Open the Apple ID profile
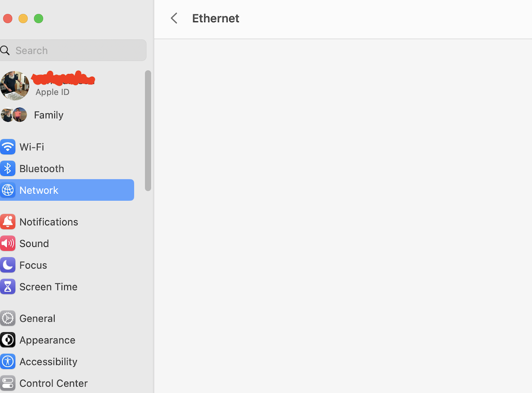The image size is (532, 393). 51,85
